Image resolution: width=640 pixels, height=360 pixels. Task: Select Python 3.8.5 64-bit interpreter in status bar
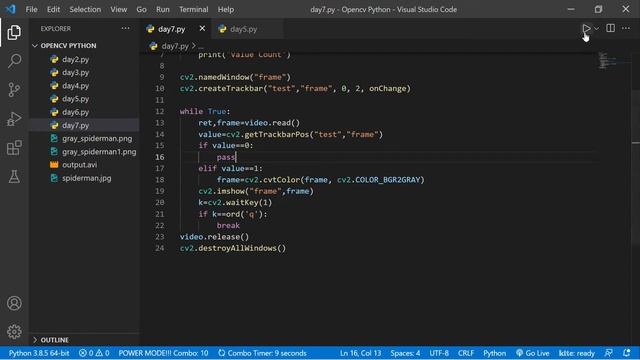[x=39, y=353]
